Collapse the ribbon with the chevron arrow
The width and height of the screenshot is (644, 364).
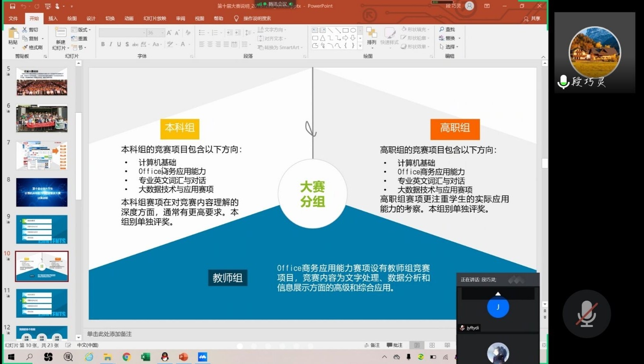coord(543,57)
